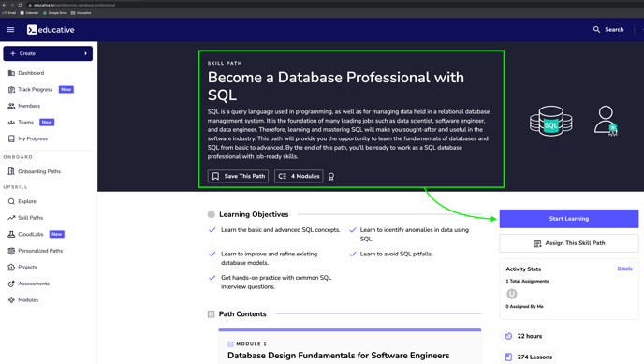This screenshot has width=644, height=364.
Task: Open the Search field in the header
Action: 608,30
